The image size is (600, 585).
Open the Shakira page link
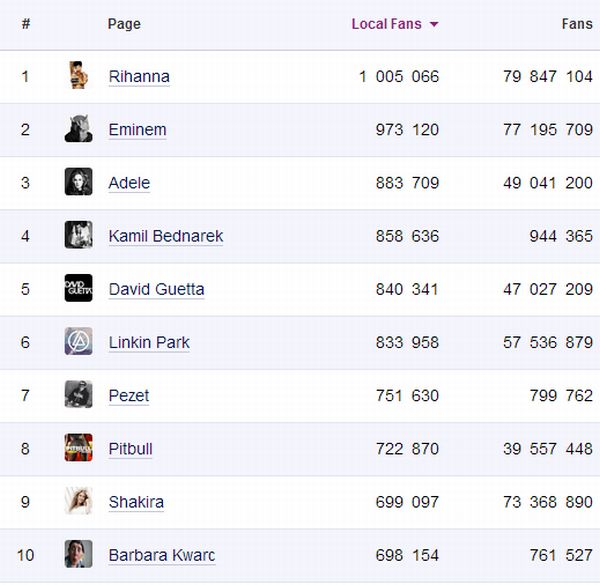[x=136, y=501]
